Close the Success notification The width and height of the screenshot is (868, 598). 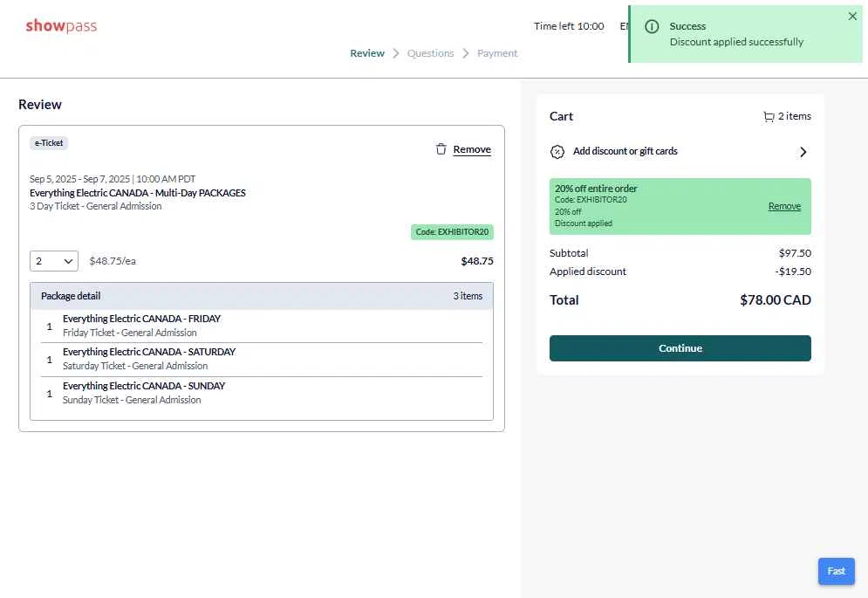(852, 16)
